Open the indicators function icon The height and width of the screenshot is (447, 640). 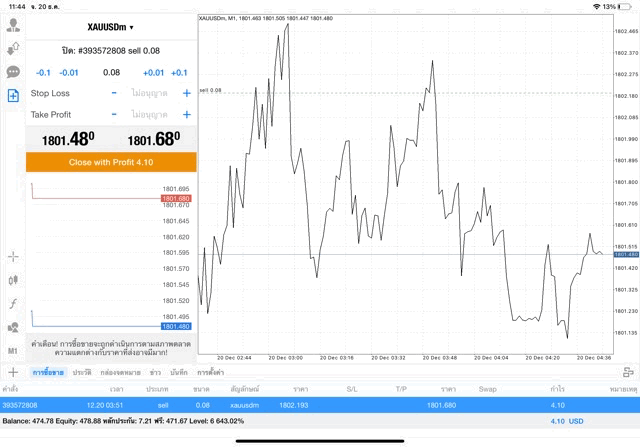pyautogui.click(x=13, y=303)
